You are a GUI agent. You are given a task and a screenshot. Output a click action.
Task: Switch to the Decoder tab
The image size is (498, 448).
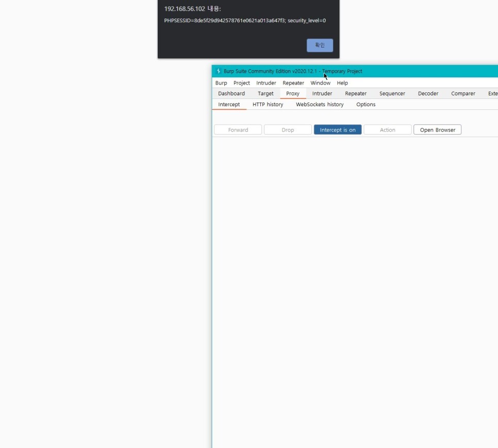(428, 93)
